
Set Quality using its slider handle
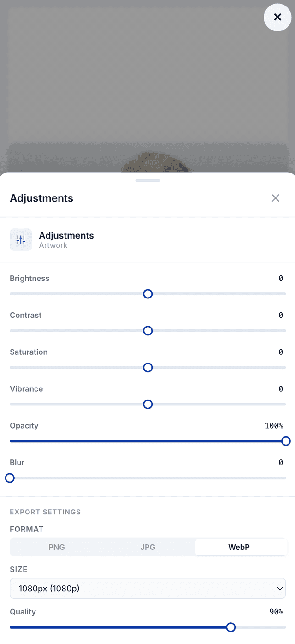[230, 627]
